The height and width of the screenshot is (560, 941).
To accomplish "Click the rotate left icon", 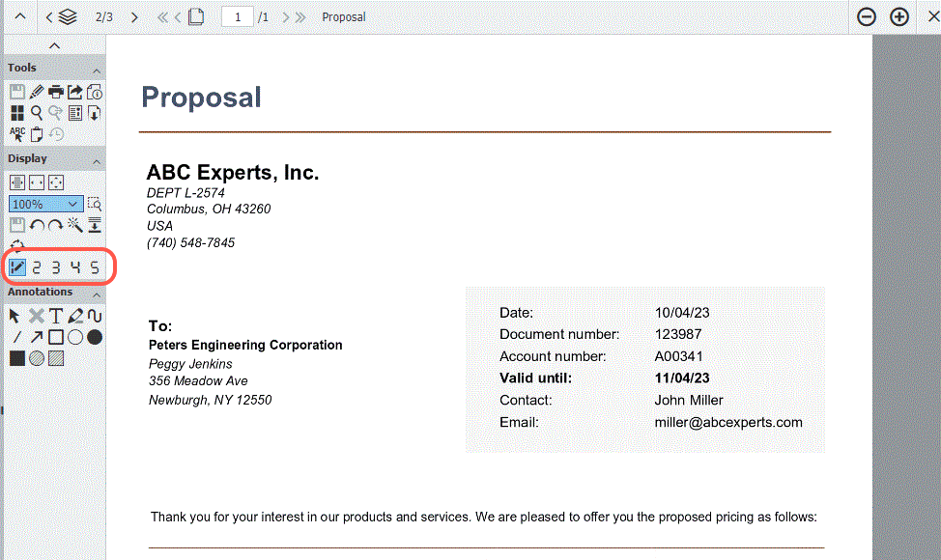I will pos(37,225).
